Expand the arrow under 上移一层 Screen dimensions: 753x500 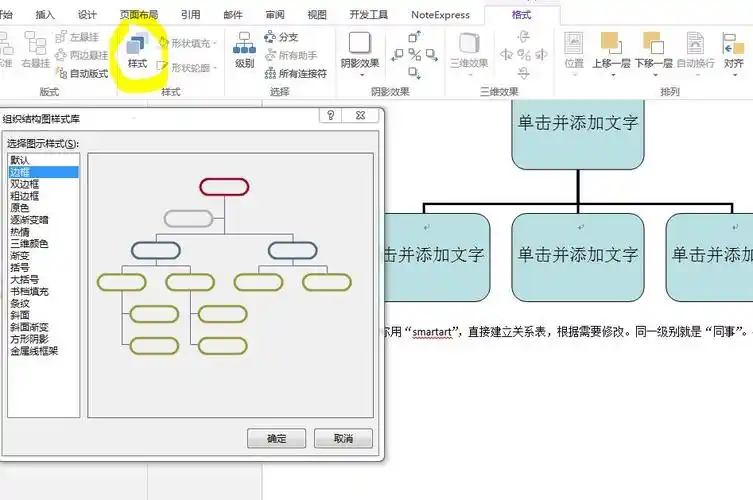(x=611, y=75)
